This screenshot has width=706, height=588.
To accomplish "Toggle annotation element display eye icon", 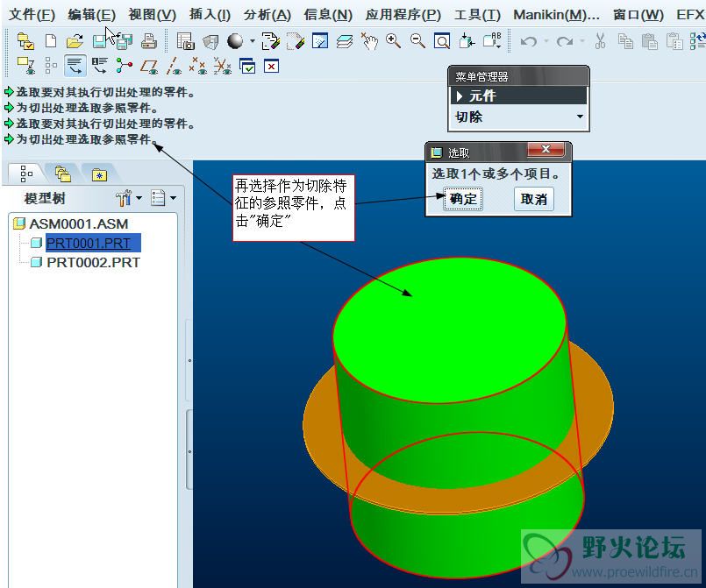I will pos(25,66).
